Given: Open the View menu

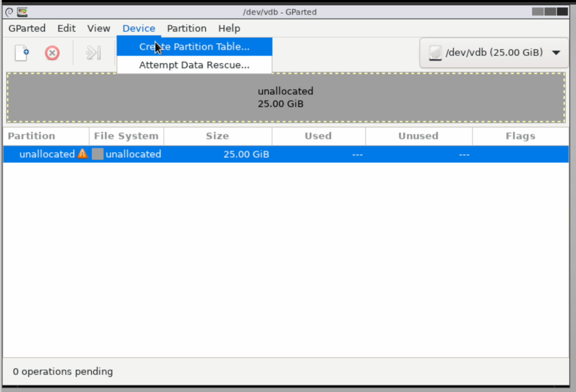Looking at the screenshot, I should (99, 28).
